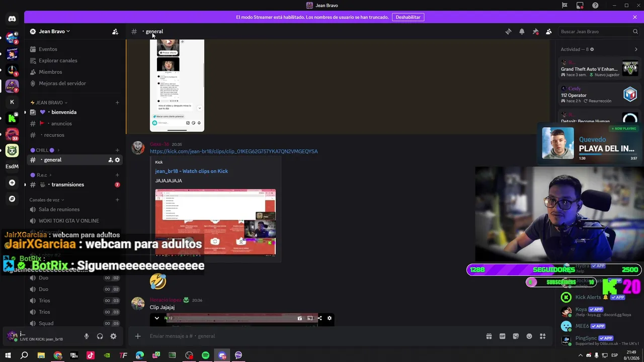Image resolution: width=644 pixels, height=362 pixels.
Task: Open settings gear on the video embed
Action: click(330, 318)
